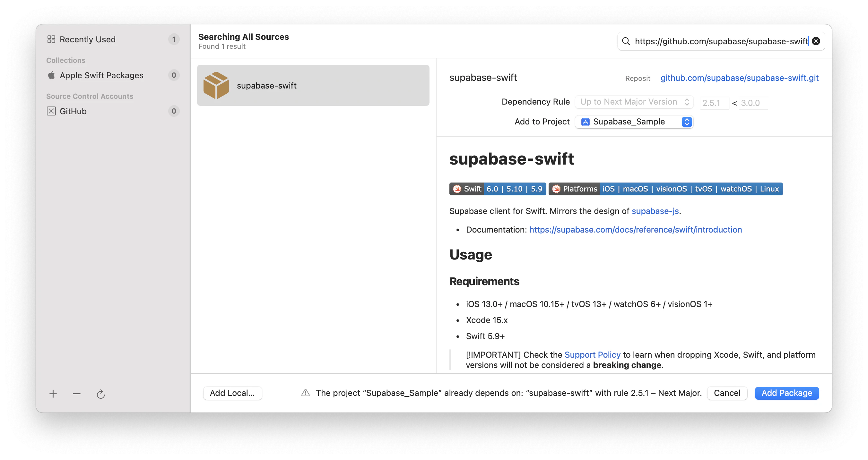The image size is (868, 460).
Task: Click the maximum version 3.0.0 field
Action: pyautogui.click(x=753, y=103)
